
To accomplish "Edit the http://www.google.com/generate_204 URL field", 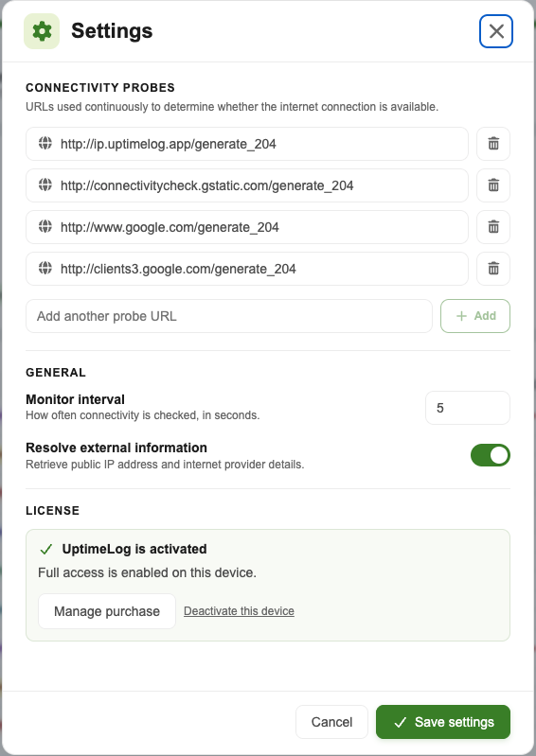I will (x=247, y=227).
